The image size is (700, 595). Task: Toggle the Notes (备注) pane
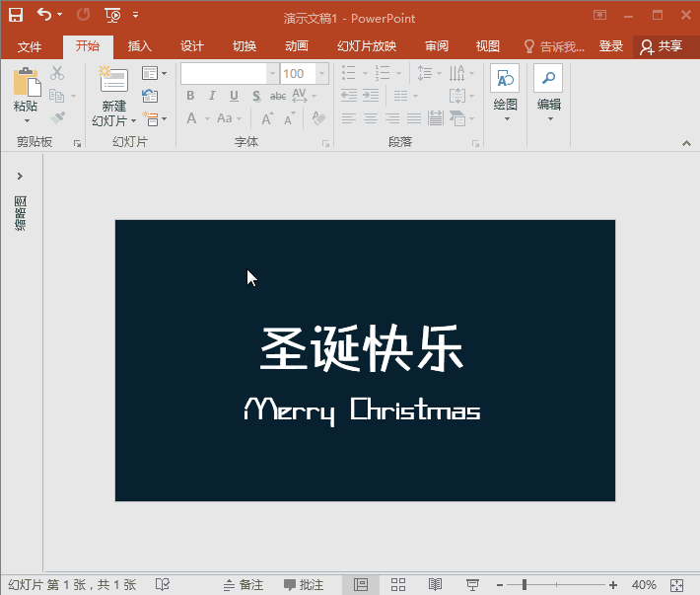[x=244, y=585]
